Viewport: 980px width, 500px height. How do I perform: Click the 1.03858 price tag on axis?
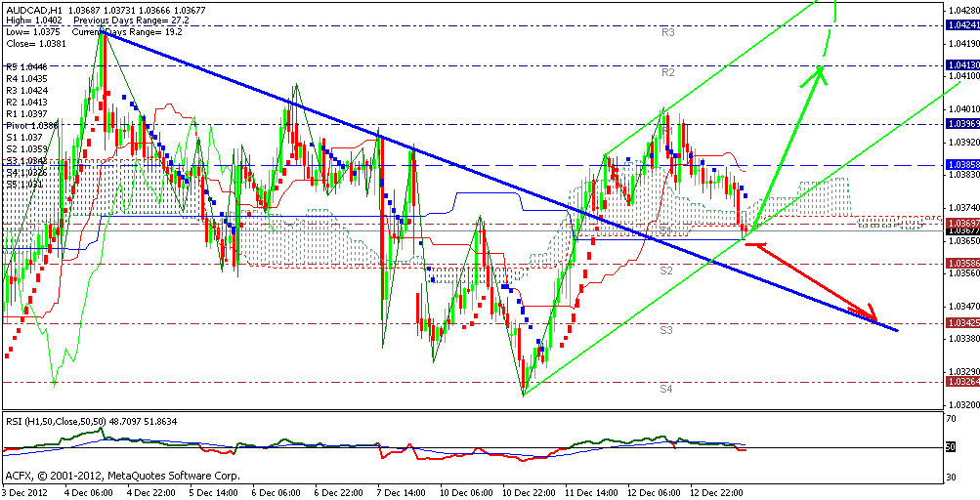(x=961, y=165)
